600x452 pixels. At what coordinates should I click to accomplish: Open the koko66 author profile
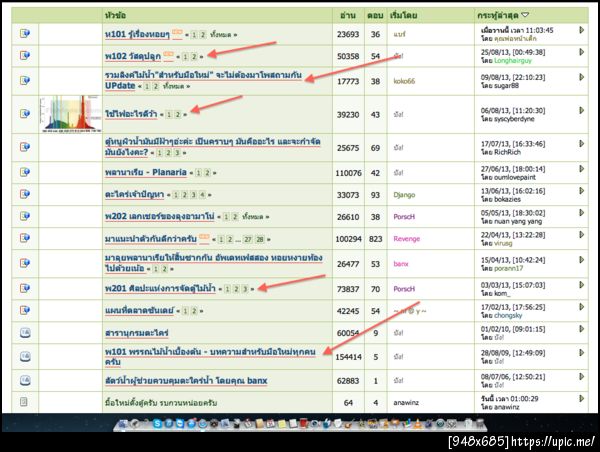[404, 81]
